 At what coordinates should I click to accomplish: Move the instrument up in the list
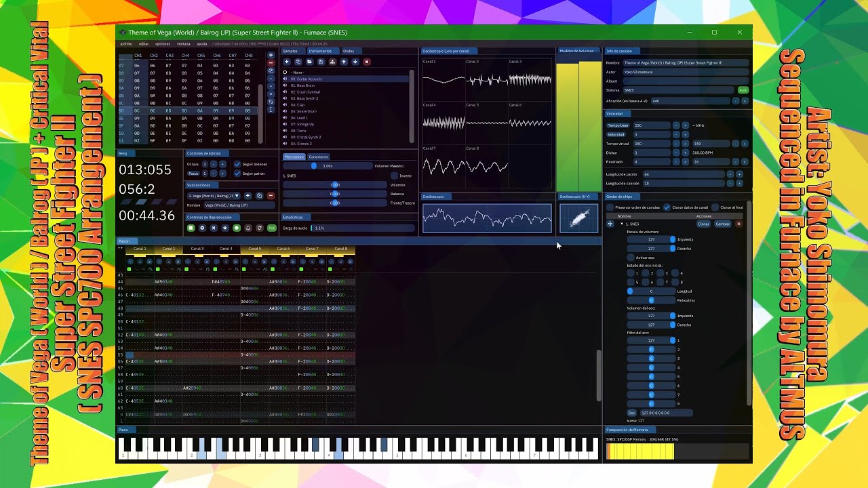344,62
